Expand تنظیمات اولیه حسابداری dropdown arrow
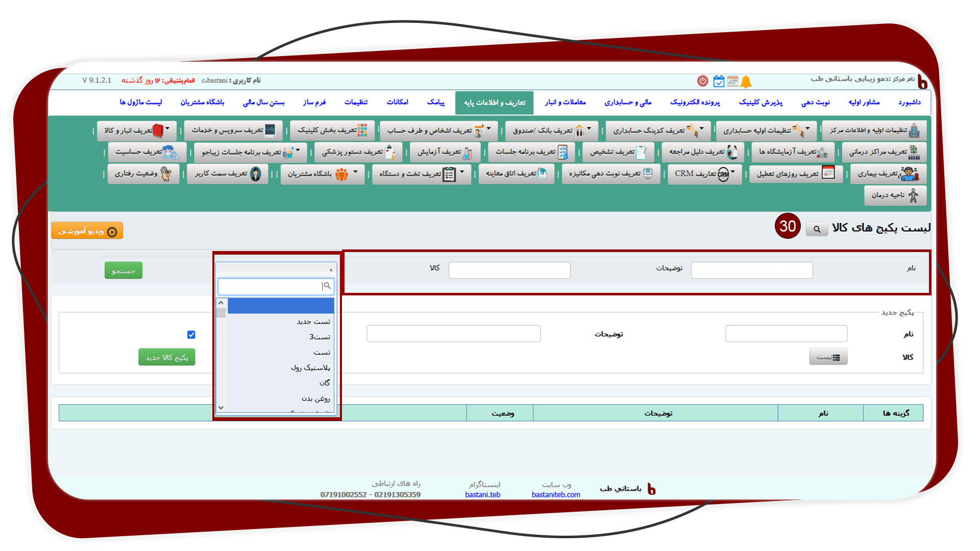The width and height of the screenshot is (980, 551). pyautogui.click(x=807, y=128)
